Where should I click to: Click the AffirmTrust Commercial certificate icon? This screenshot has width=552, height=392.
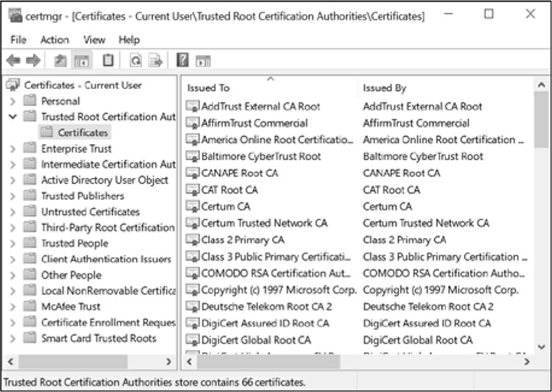tap(193, 123)
